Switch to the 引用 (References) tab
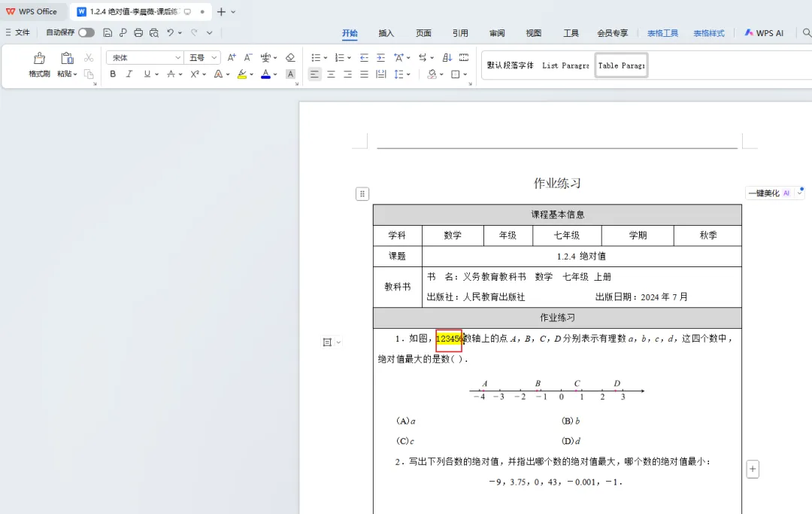This screenshot has width=812, height=514. [x=460, y=33]
